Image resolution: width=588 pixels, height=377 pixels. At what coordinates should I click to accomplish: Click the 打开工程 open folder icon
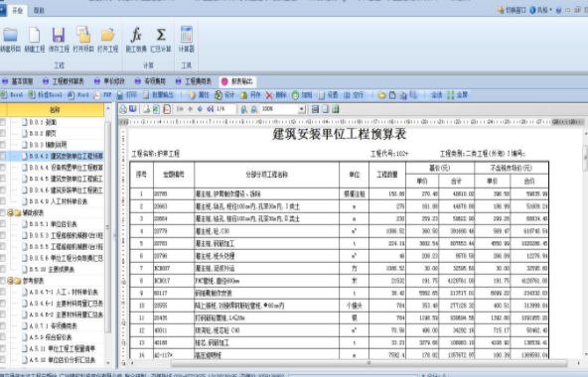107,35
